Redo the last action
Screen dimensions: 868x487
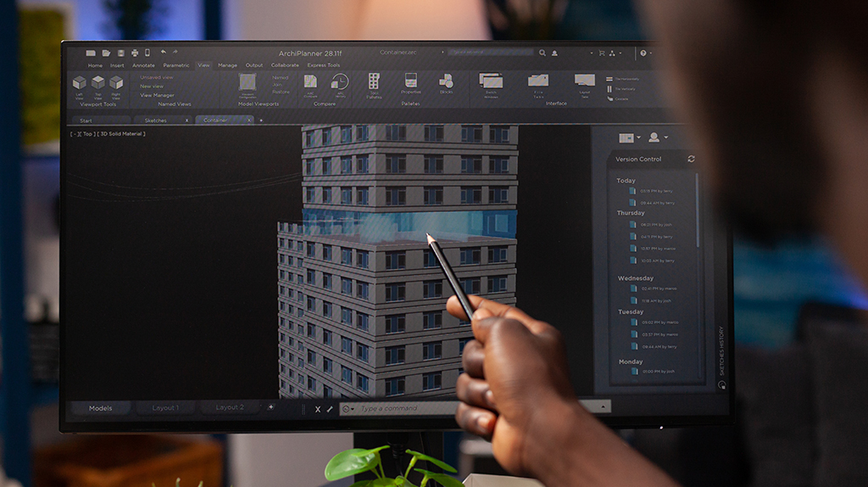pos(175,52)
